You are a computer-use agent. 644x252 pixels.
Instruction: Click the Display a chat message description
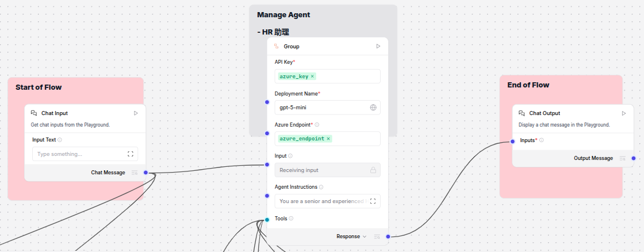tap(564, 124)
